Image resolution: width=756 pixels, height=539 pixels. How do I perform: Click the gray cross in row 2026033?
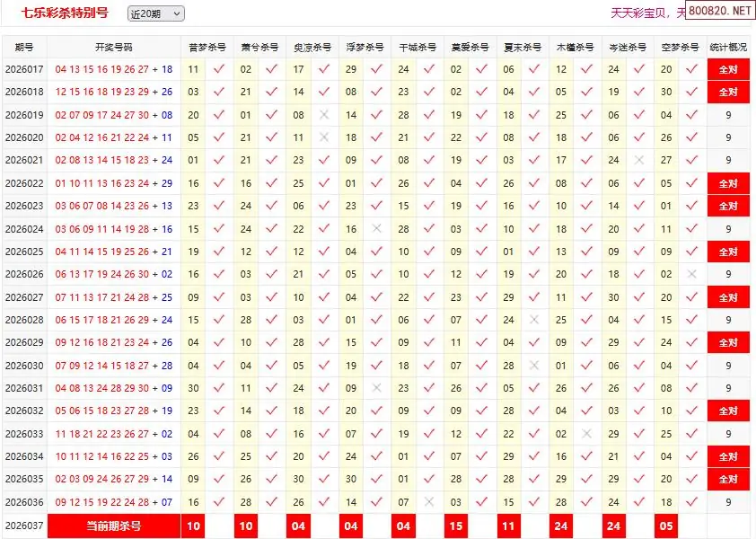coord(586,434)
